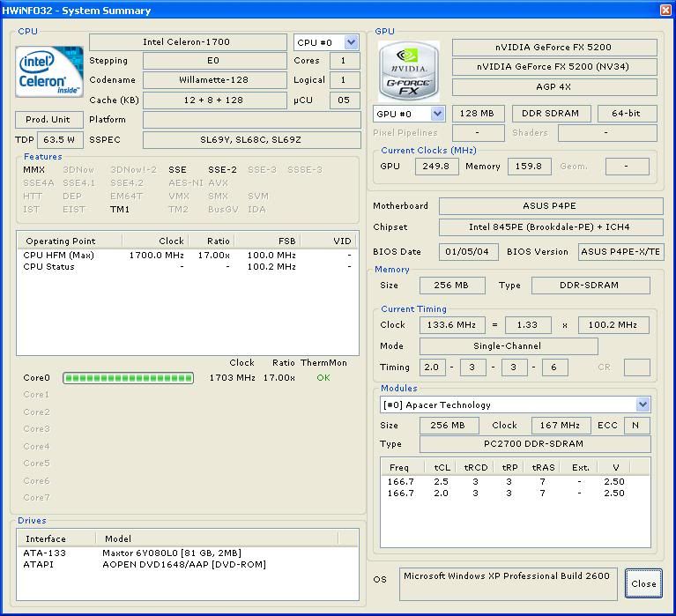The image size is (676, 616).
Task: Click the VID column header
Action: coord(328,241)
